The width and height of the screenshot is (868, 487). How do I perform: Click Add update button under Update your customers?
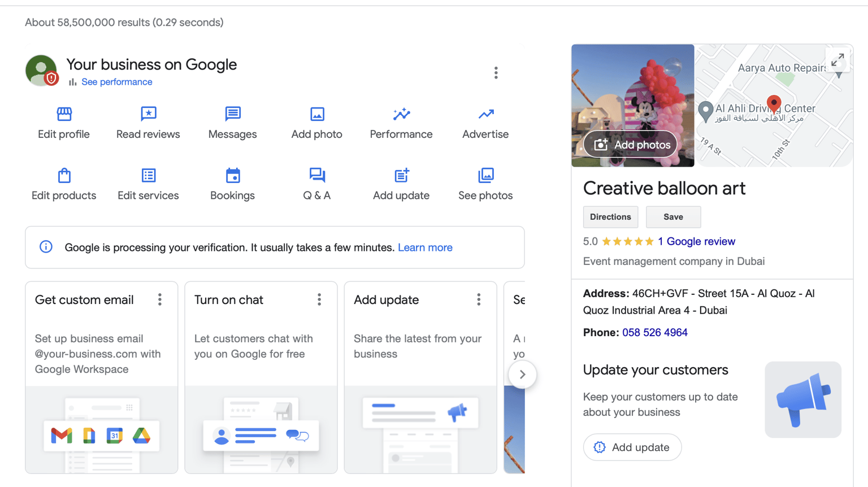(x=632, y=447)
